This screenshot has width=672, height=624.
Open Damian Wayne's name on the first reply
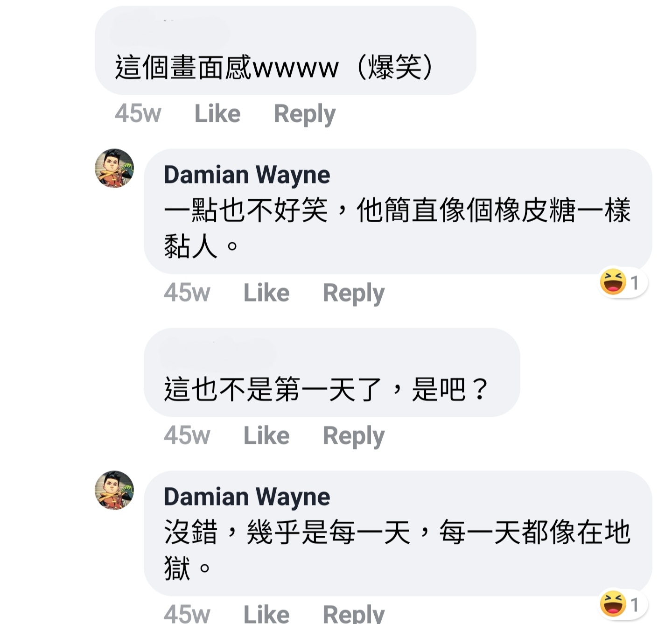tap(247, 175)
